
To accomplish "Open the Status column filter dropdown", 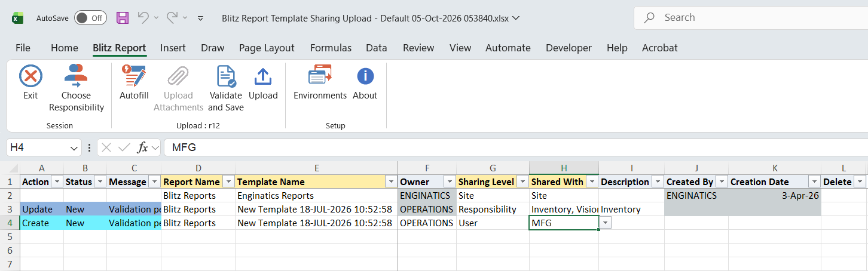I will [100, 181].
